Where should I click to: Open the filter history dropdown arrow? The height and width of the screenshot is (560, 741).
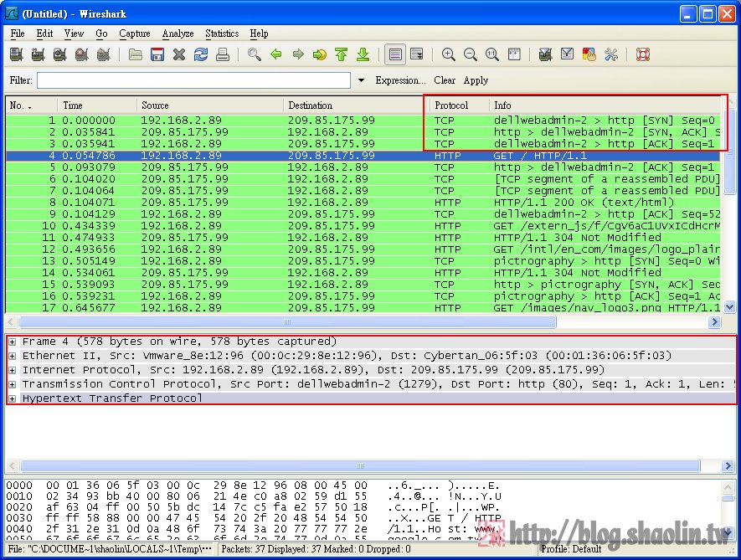pyautogui.click(x=361, y=80)
